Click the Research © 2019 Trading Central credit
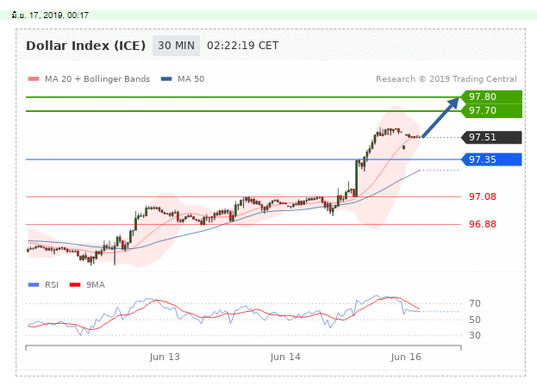 (446, 79)
